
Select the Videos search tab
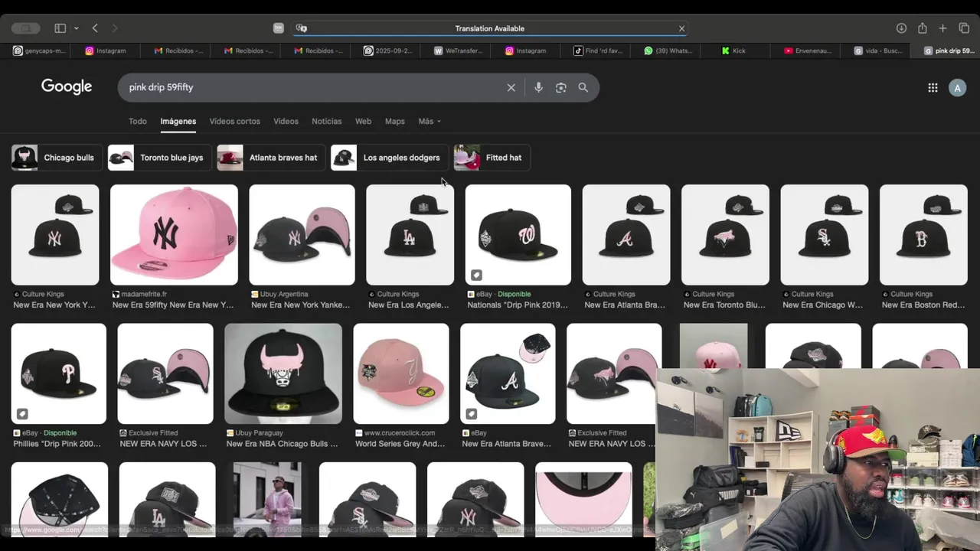pyautogui.click(x=286, y=121)
